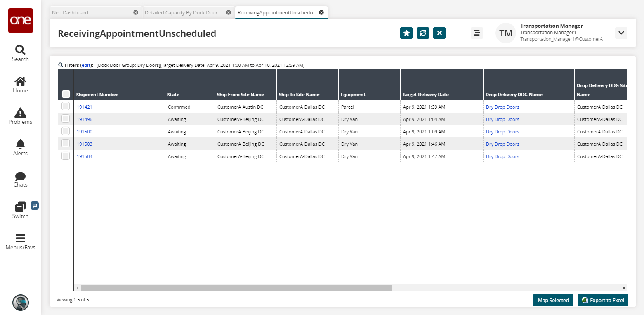Open the Menus/Favs menu

coord(20,242)
